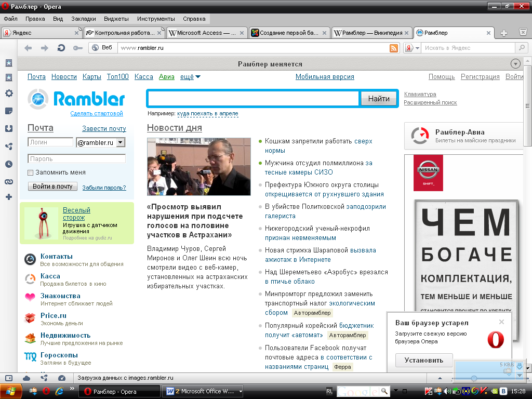Open the @rambler.ru domain dropdown
The width and height of the screenshot is (532, 399).
pos(121,142)
